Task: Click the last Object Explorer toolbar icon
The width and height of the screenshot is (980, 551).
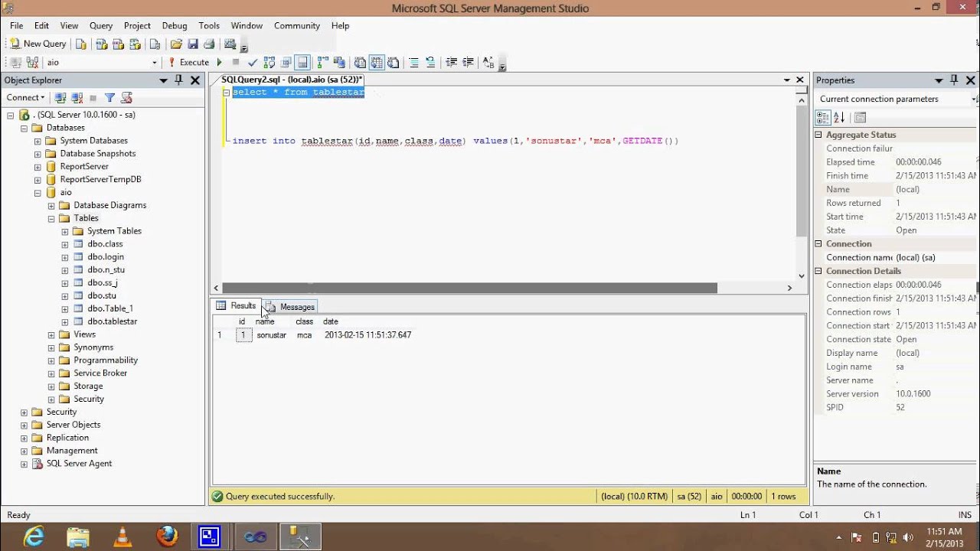Action: [126, 97]
